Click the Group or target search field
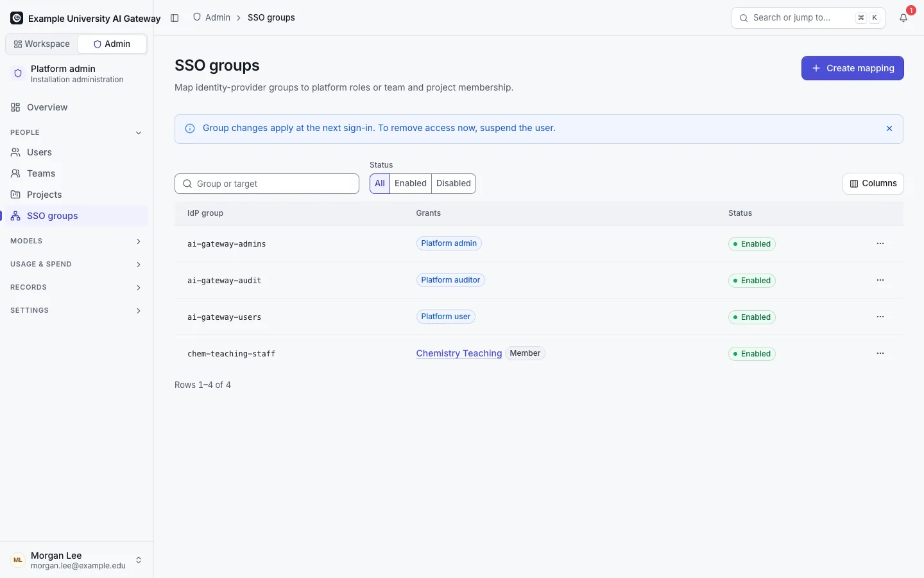 point(267,184)
